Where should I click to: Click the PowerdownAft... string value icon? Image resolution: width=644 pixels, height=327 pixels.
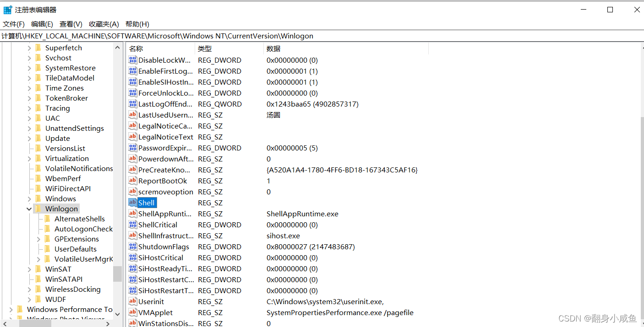point(133,159)
